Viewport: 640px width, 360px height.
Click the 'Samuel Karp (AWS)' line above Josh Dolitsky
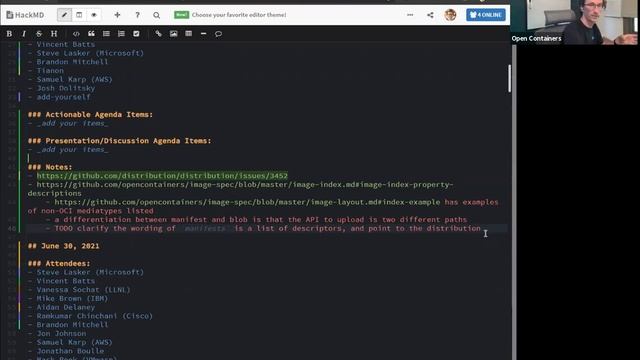click(74, 80)
